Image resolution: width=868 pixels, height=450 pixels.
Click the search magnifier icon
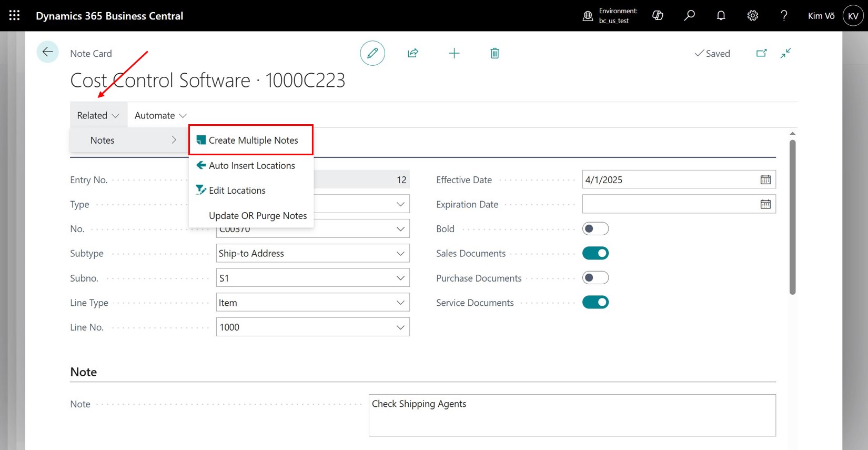(689, 16)
